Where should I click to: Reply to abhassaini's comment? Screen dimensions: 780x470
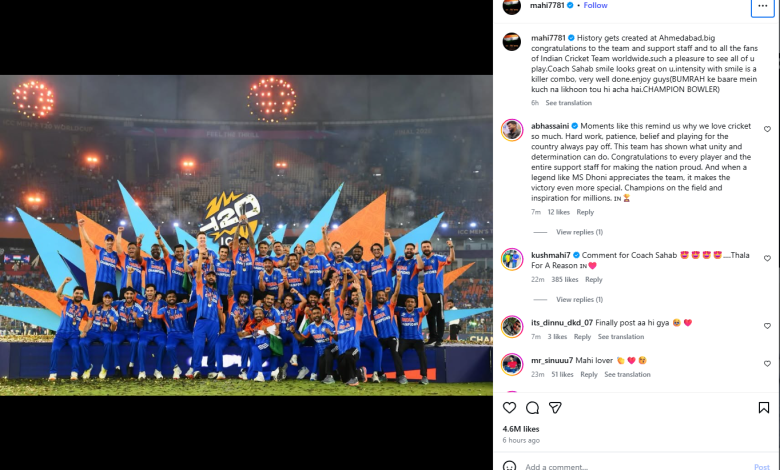click(585, 212)
